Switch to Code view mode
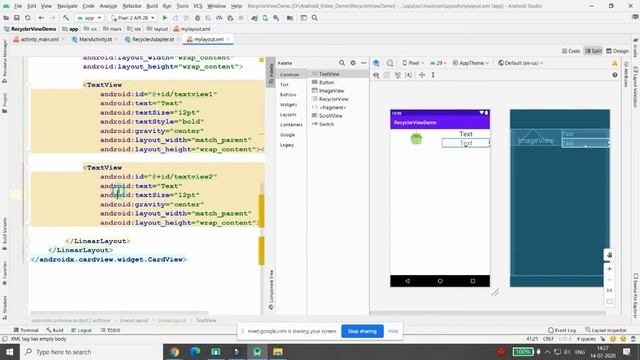Viewport: 640px width, 360px height. (571, 51)
